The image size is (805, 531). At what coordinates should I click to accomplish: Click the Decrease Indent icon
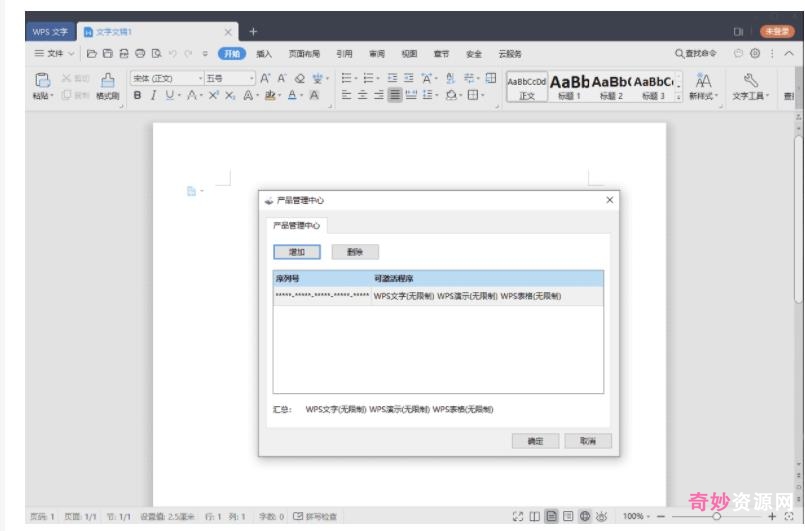coord(392,78)
